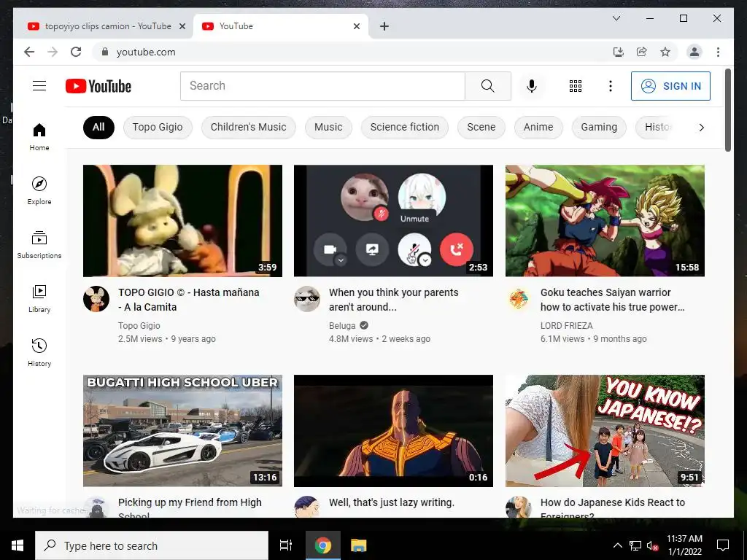This screenshot has width=747, height=560.
Task: Open Task View on the taskbar
Action: click(286, 545)
